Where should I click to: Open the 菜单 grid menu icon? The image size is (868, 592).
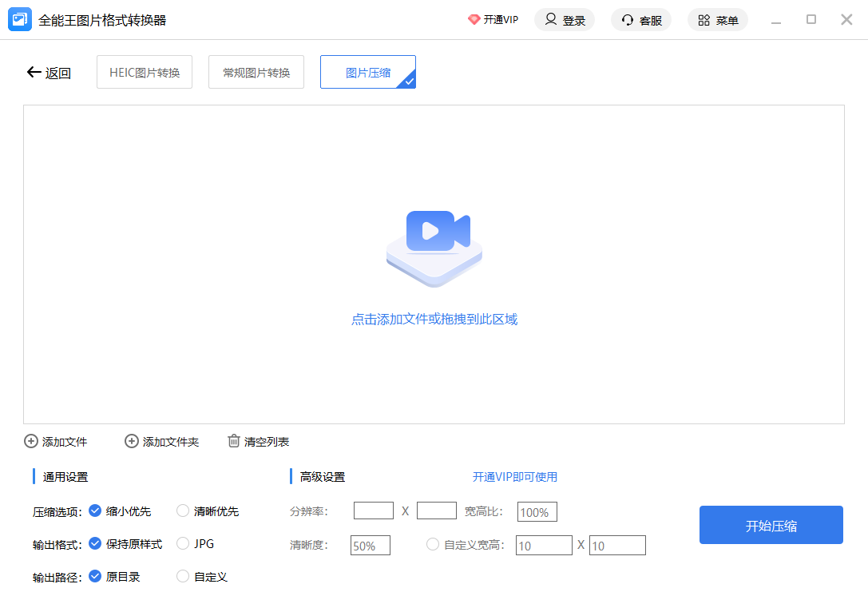pyautogui.click(x=704, y=20)
